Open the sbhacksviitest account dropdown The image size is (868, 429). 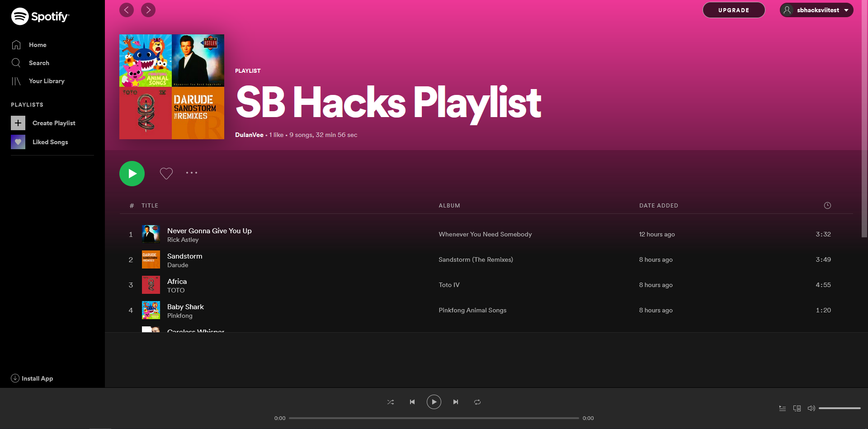(x=816, y=10)
